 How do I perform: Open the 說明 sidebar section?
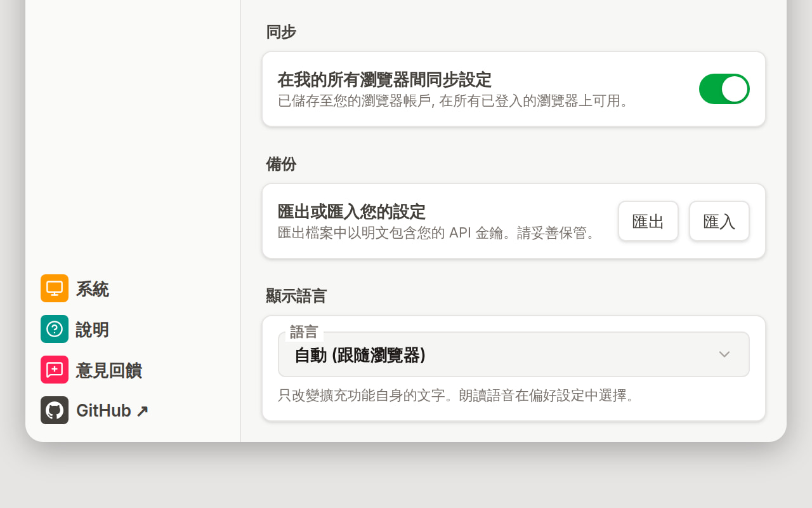pyautogui.click(x=92, y=330)
